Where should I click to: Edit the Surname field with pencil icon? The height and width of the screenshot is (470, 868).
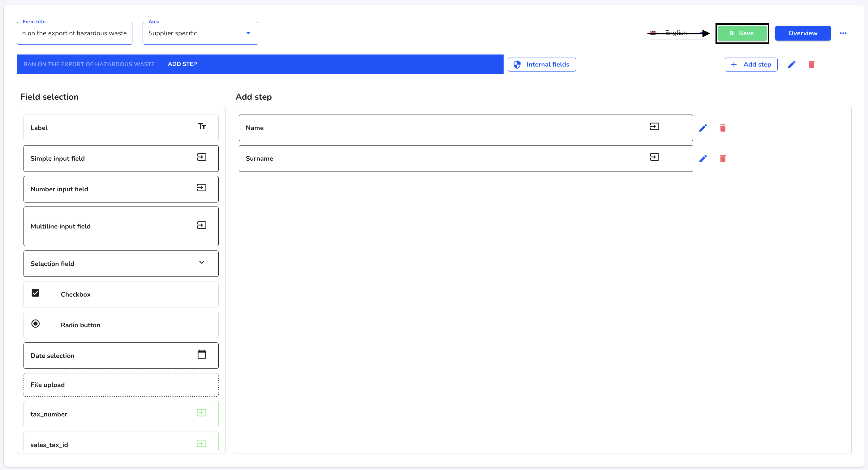click(703, 159)
